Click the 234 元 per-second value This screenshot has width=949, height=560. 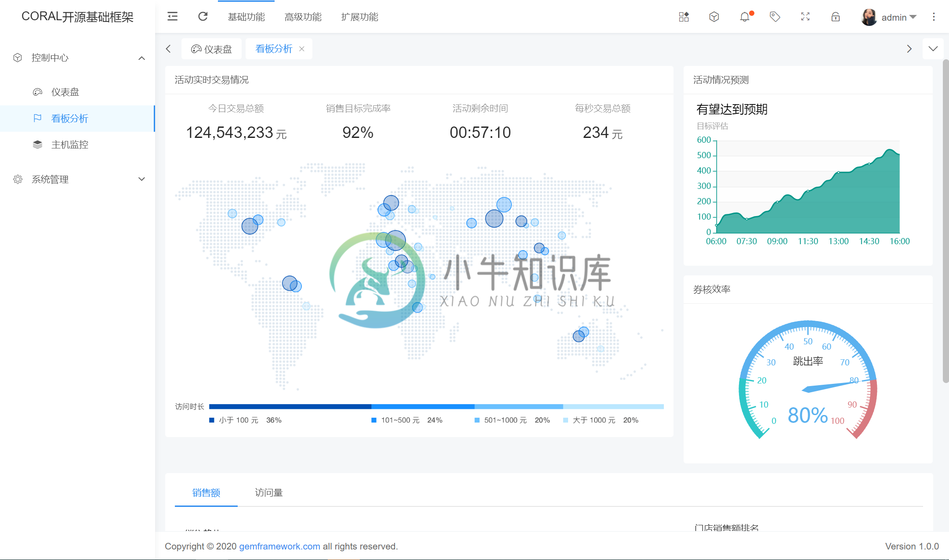602,133
